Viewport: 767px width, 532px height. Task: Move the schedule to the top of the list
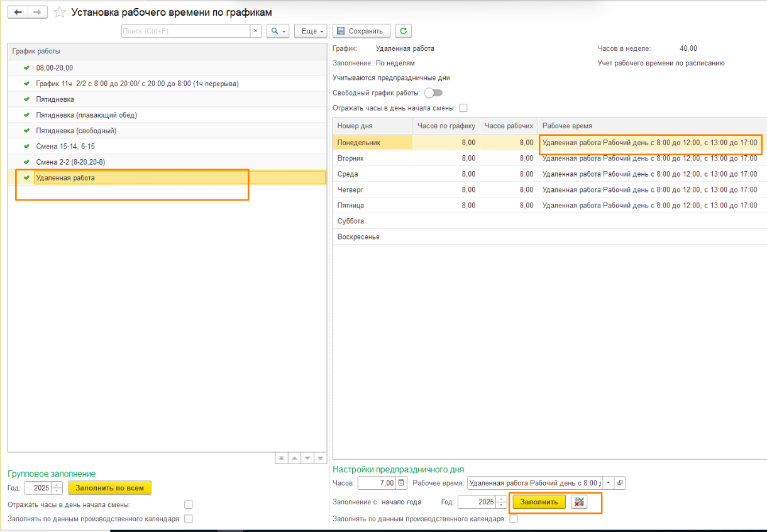[x=282, y=458]
